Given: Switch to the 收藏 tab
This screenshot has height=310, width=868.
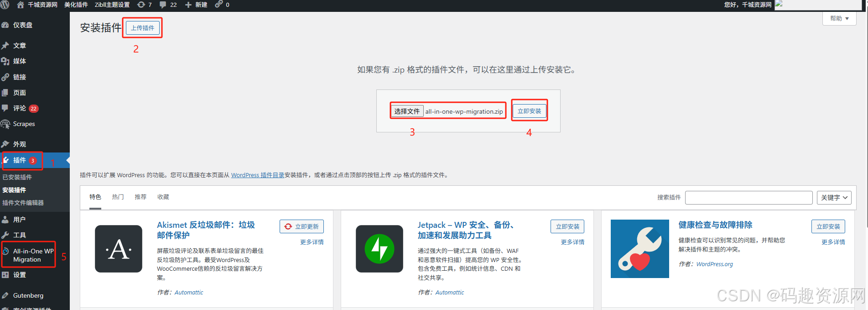Looking at the screenshot, I should coord(163,197).
